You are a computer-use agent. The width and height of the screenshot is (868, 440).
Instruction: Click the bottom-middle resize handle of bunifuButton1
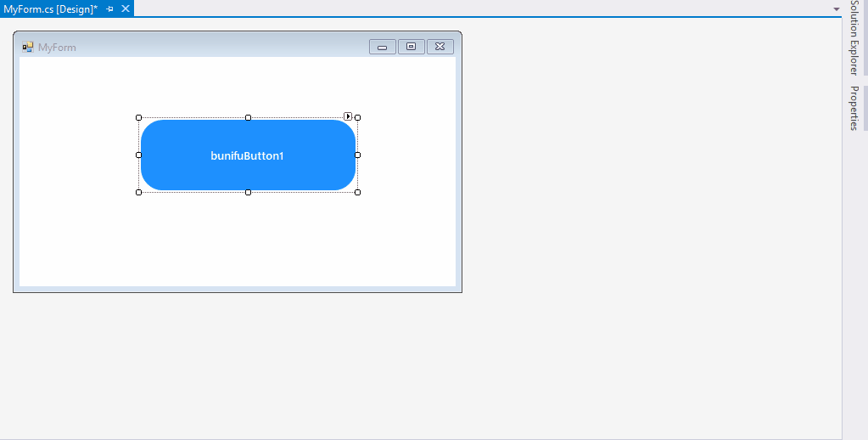[x=248, y=192]
